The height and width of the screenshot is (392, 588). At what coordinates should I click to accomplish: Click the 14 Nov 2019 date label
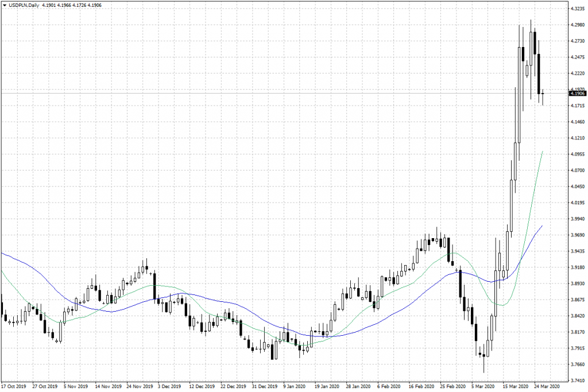pyautogui.click(x=108, y=386)
